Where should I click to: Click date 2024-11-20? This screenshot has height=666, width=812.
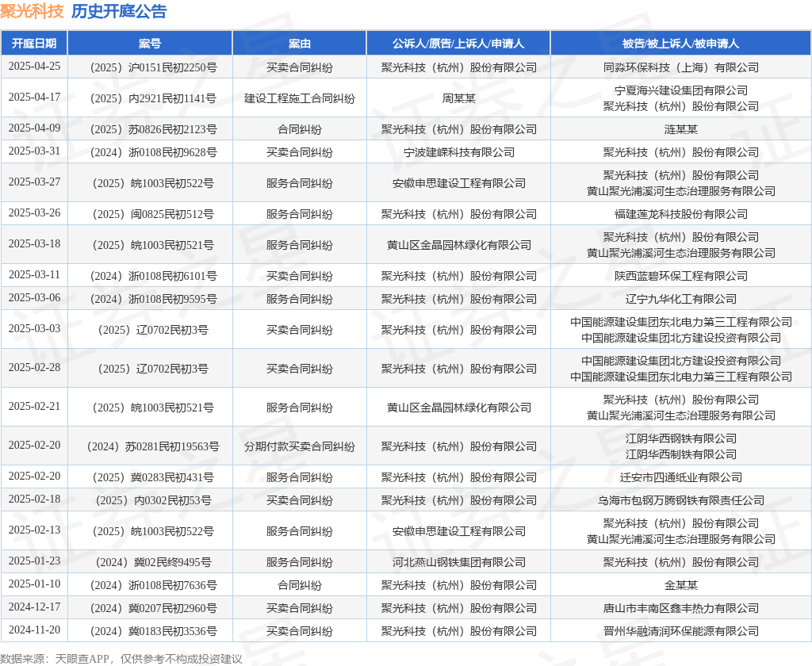[x=34, y=630]
